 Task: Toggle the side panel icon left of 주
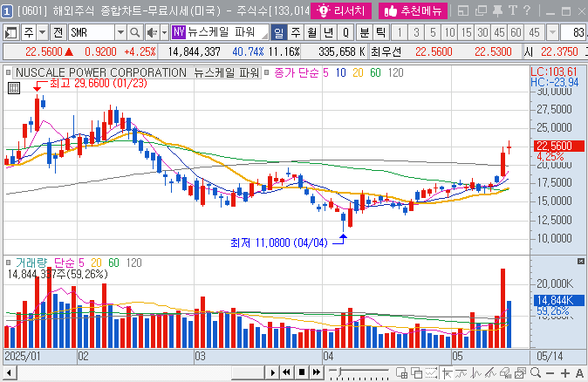point(10,33)
